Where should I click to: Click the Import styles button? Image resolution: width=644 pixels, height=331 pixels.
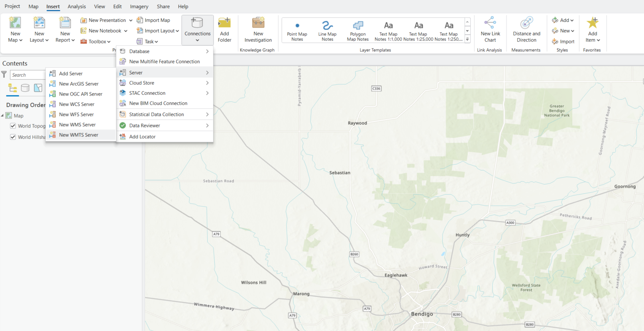563,41
